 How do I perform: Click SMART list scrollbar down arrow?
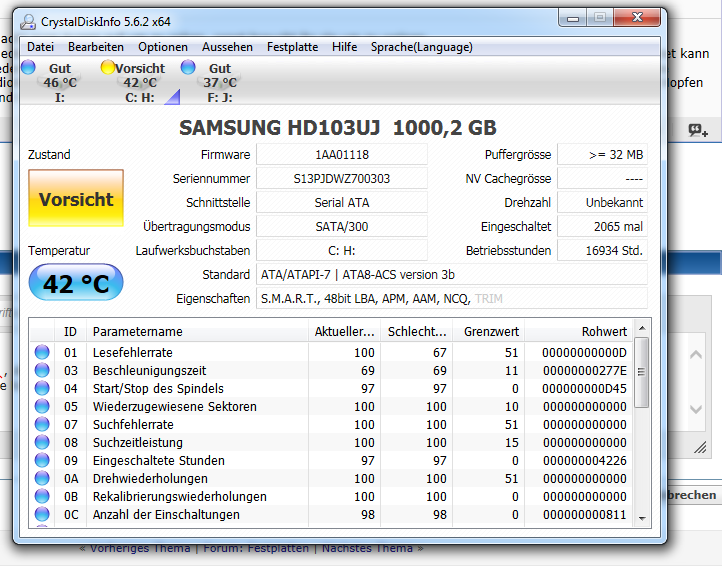click(x=642, y=519)
